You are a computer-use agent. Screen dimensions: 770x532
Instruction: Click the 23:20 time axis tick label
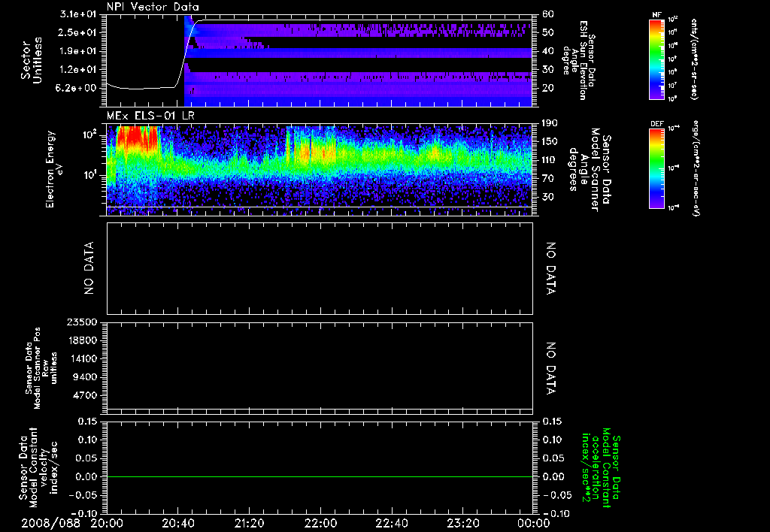pos(462,522)
